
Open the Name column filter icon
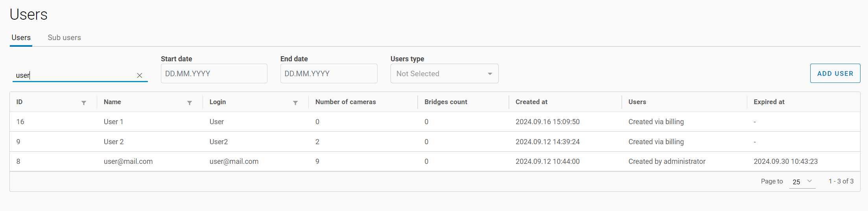190,103
